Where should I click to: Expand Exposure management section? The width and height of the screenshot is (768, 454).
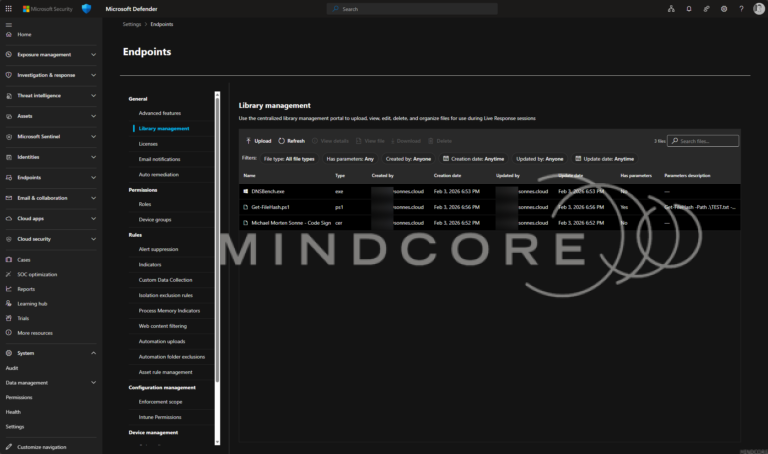(51, 55)
